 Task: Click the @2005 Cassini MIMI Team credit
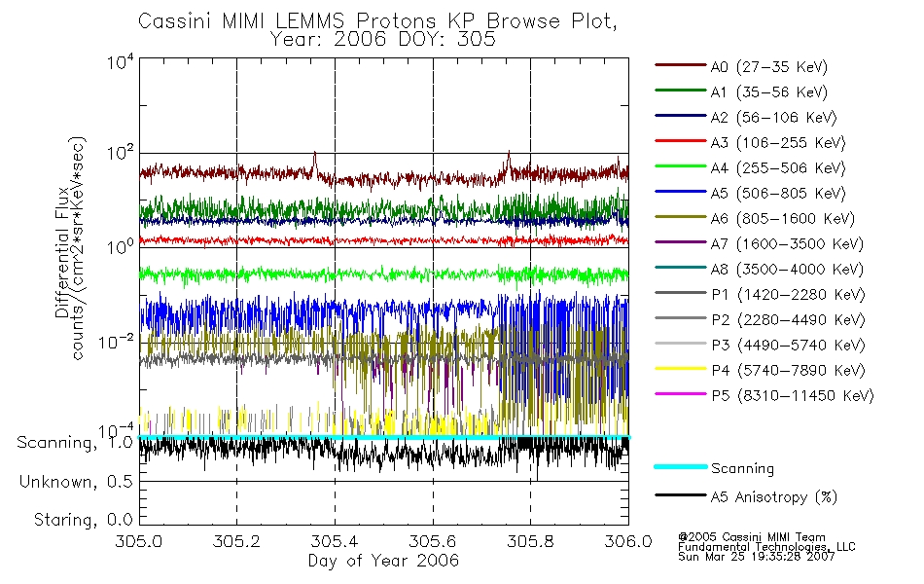(751, 537)
